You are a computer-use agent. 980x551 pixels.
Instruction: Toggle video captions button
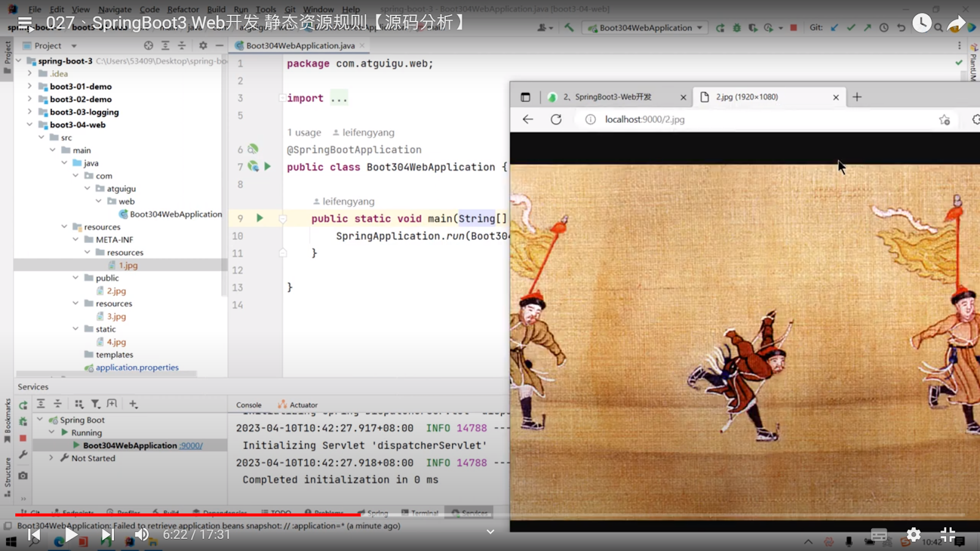(879, 535)
